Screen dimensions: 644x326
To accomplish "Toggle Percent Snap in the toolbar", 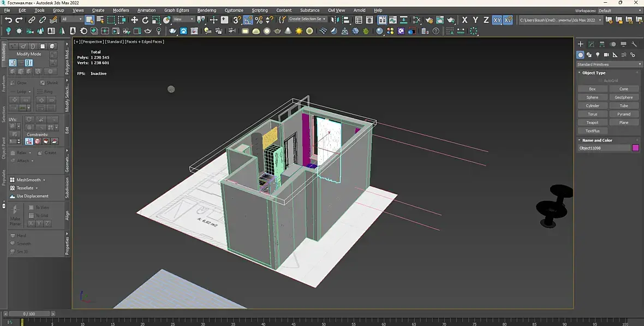I will tap(259, 20).
